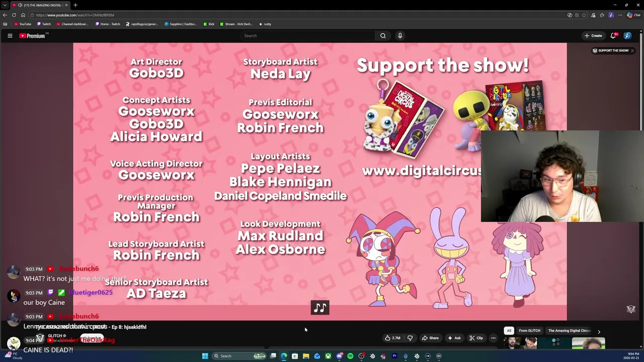Click GLITCH channel name below video

(55, 336)
